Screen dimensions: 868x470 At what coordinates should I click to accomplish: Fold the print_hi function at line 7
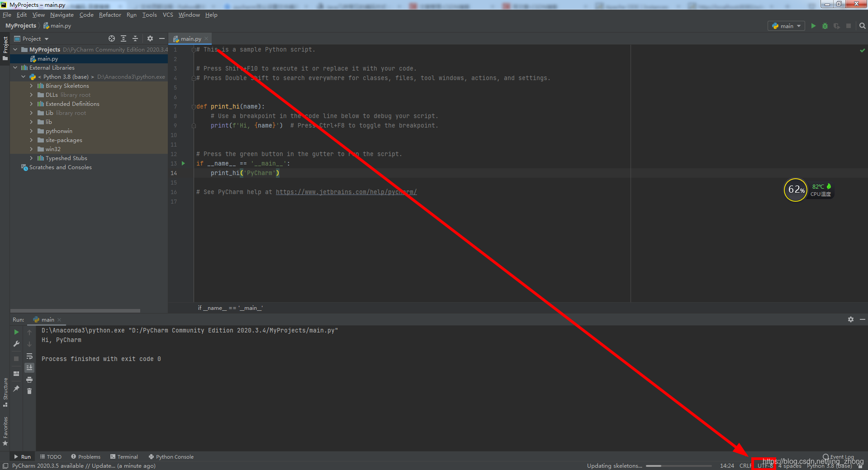(x=194, y=107)
